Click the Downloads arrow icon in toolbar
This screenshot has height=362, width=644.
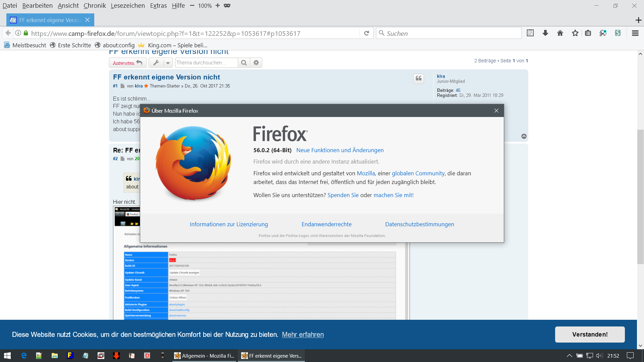coord(545,33)
